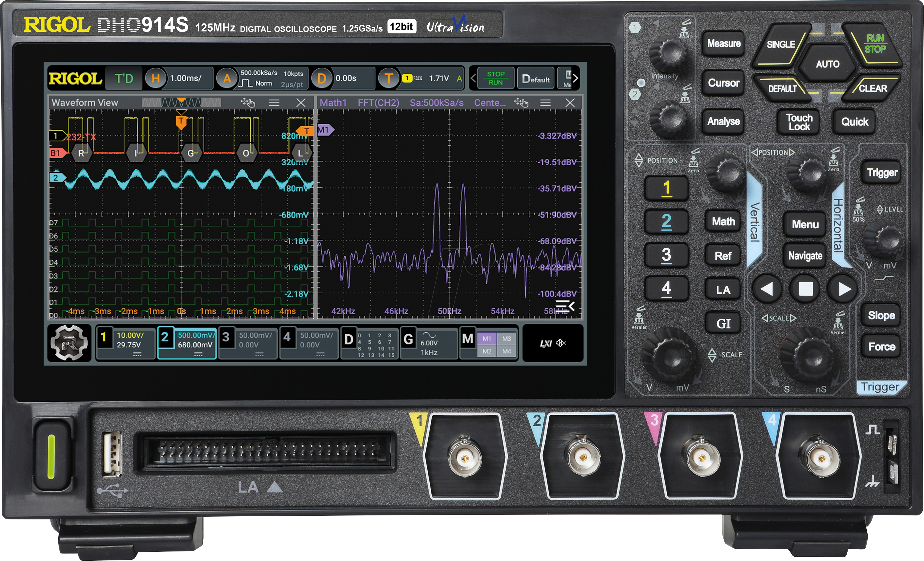Viewport: 924px width, 561px height.
Task: Open channel 3 settings tile showing 50.00mV
Action: click(247, 343)
